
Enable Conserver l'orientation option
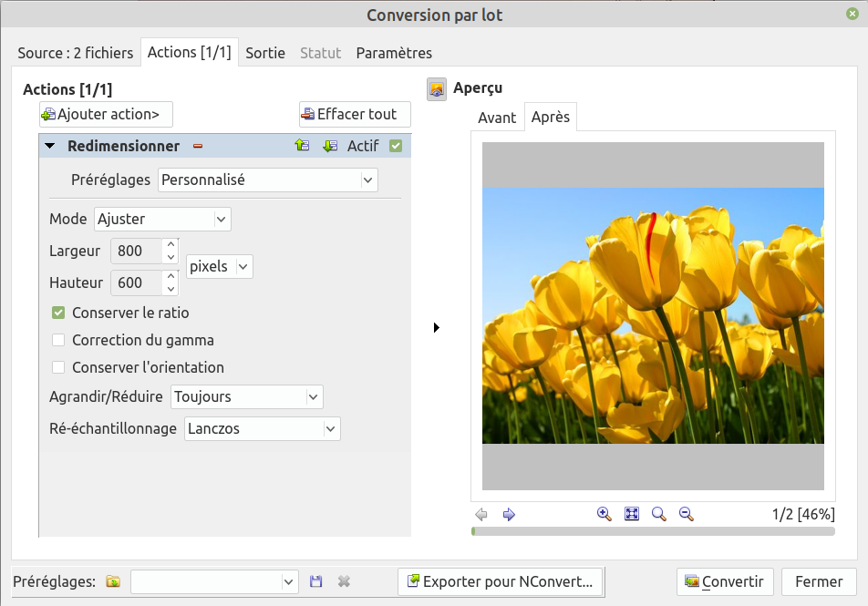[58, 367]
